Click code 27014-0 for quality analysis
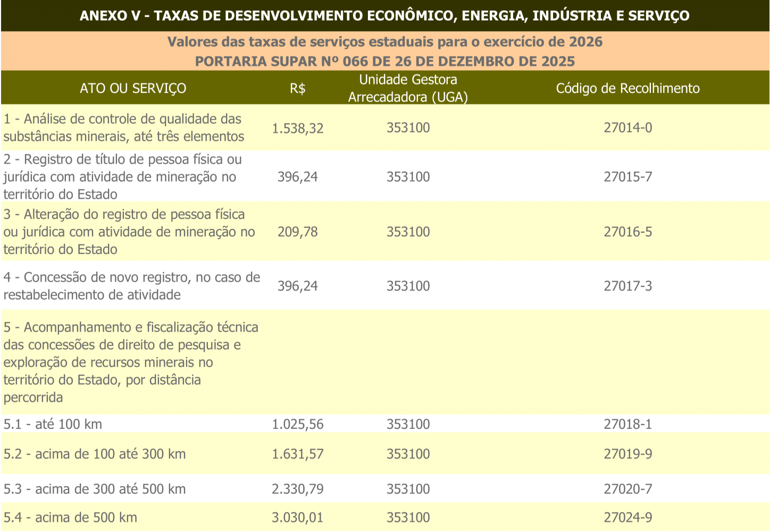The image size is (770, 532). [x=628, y=128]
